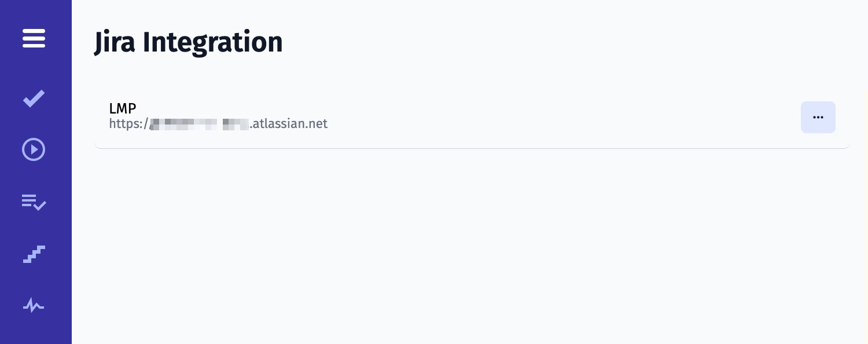
Task: Select the checklist icon in the sidebar
Action: point(34,202)
